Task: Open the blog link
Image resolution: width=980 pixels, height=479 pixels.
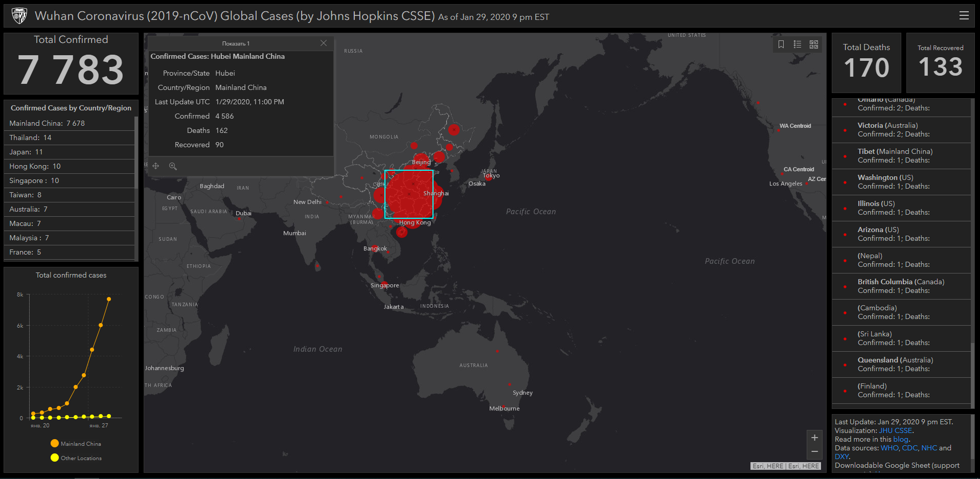Action: tap(901, 439)
